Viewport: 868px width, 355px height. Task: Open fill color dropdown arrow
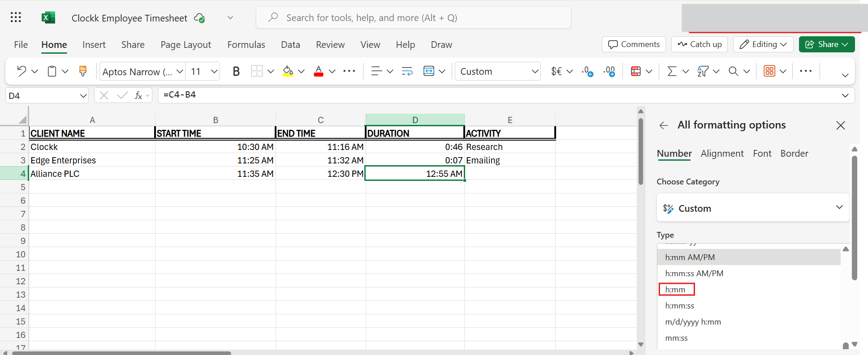[x=301, y=71]
